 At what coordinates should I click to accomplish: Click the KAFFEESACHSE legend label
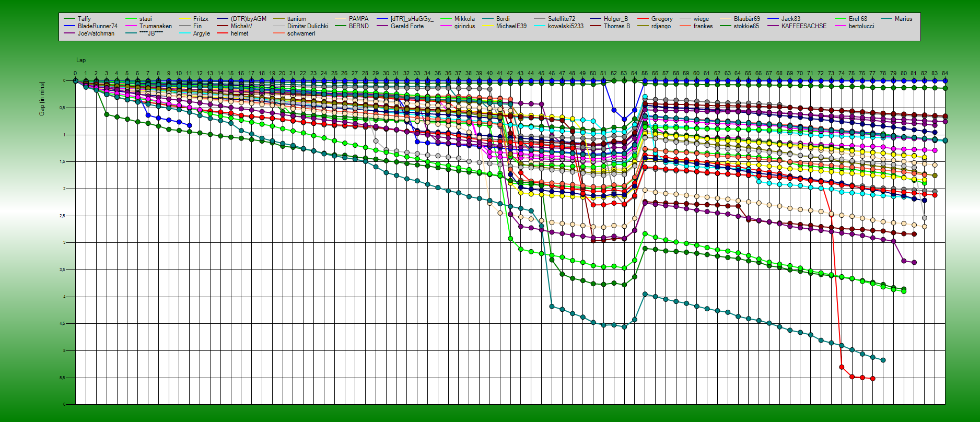(803, 26)
